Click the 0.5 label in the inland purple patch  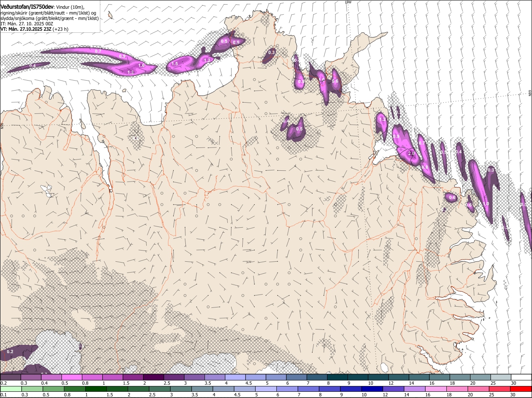(x=299, y=129)
